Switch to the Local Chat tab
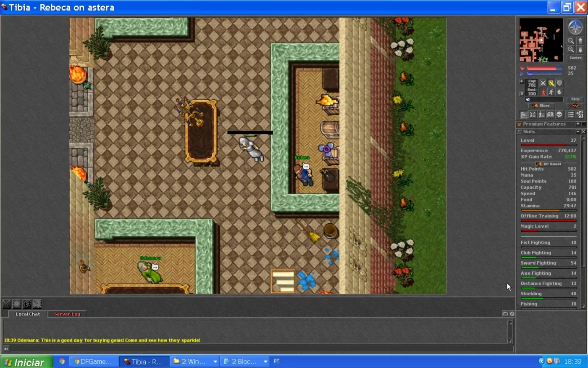Screen dimensions: 588x368 pyautogui.click(x=28, y=314)
